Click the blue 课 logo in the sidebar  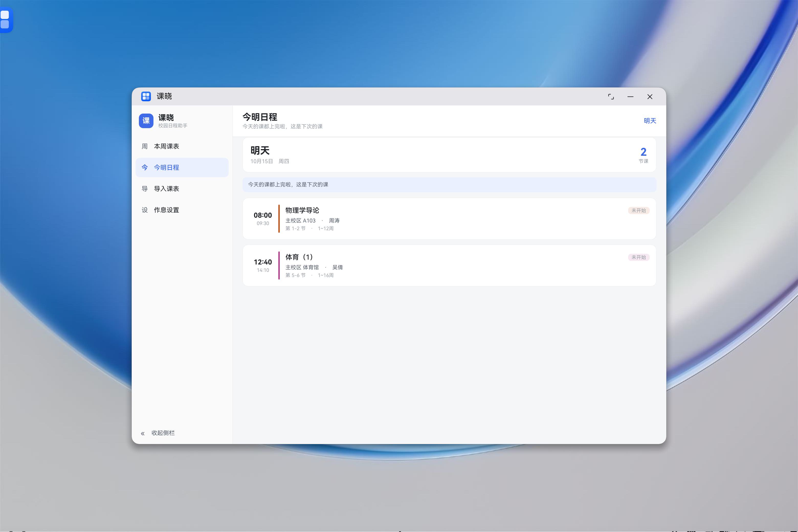146,121
